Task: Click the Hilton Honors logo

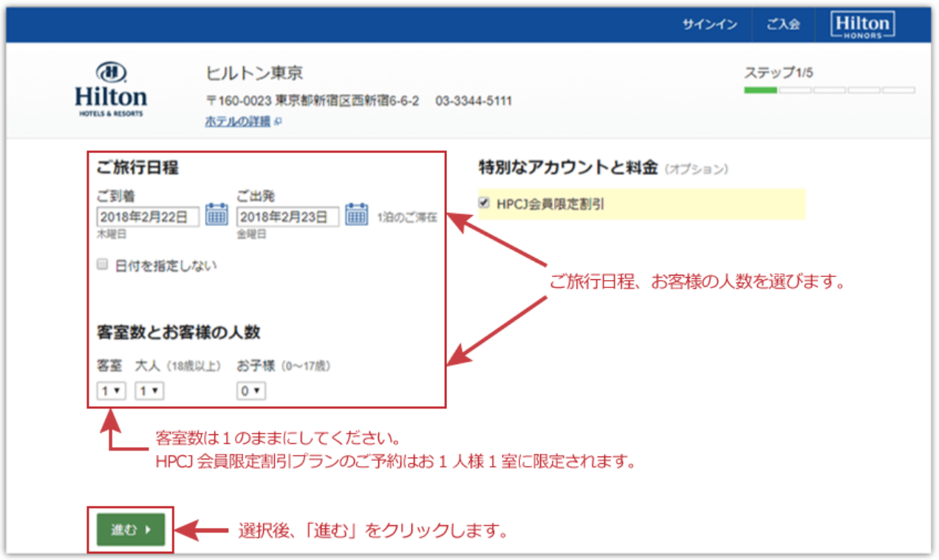Action: point(862,24)
